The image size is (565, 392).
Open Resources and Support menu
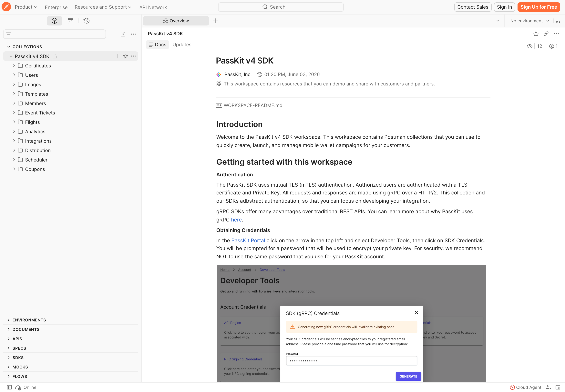tap(103, 7)
